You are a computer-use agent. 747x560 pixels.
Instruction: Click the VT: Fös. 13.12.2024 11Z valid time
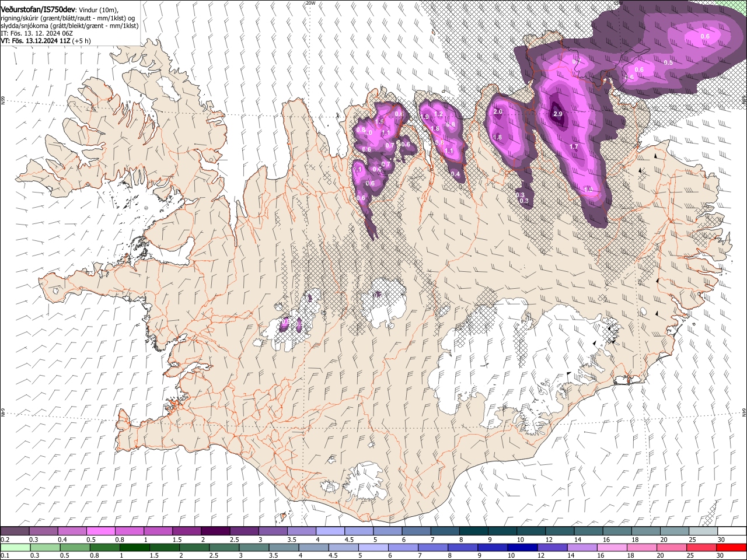tap(37, 41)
